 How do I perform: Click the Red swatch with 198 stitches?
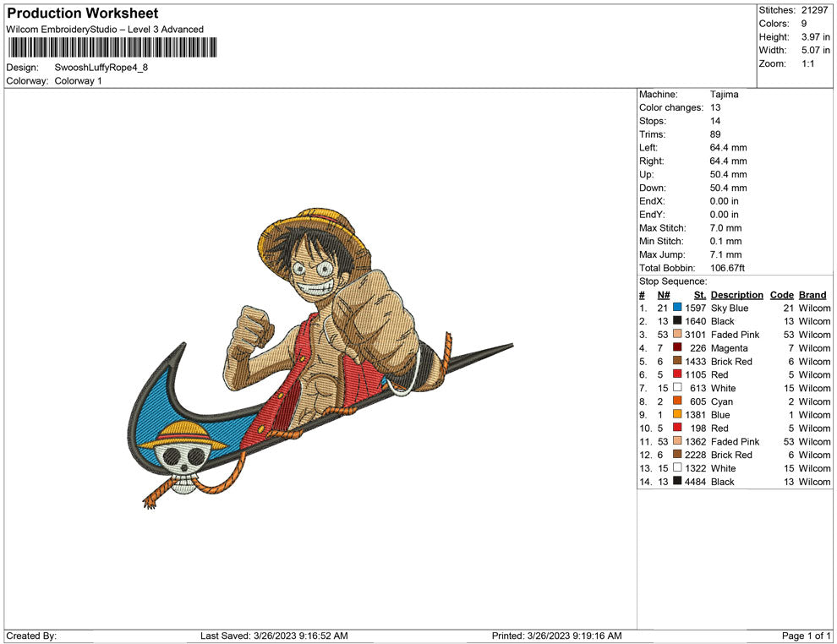677,428
